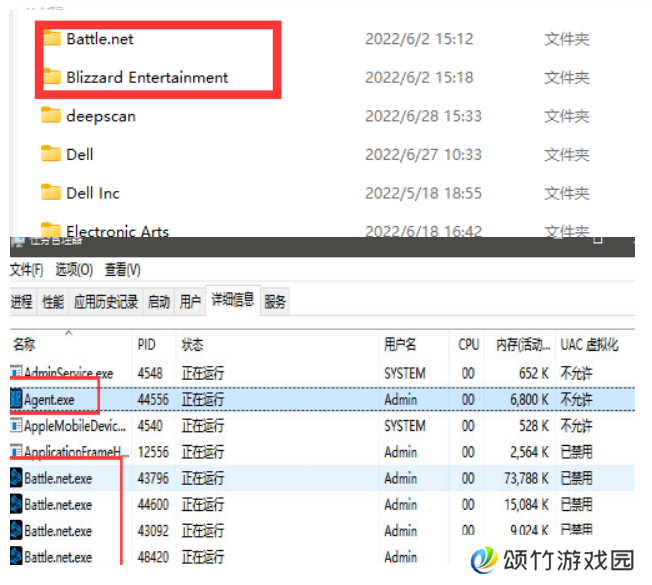Click date 2022/6/2 15:12
Viewport: 652px width, 585px height.
coord(419,39)
